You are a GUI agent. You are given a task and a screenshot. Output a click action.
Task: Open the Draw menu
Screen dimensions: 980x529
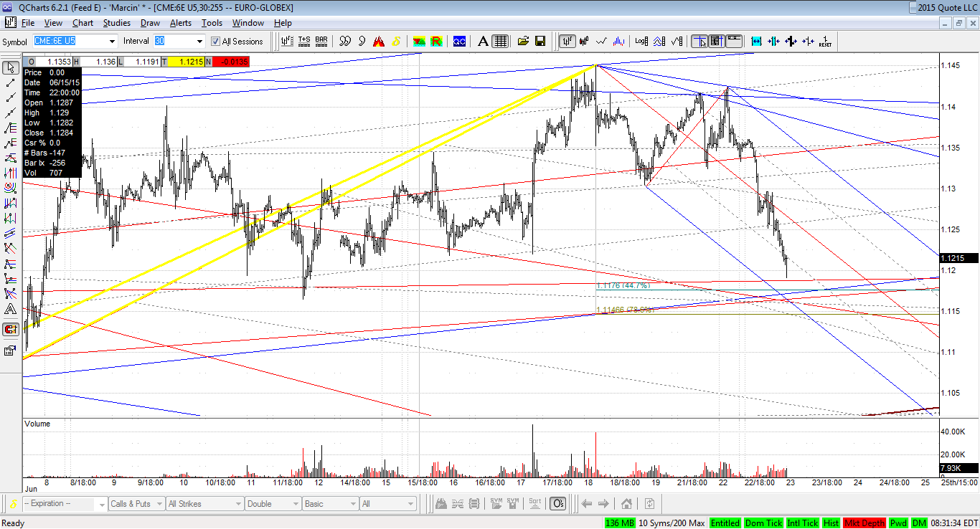(x=150, y=23)
